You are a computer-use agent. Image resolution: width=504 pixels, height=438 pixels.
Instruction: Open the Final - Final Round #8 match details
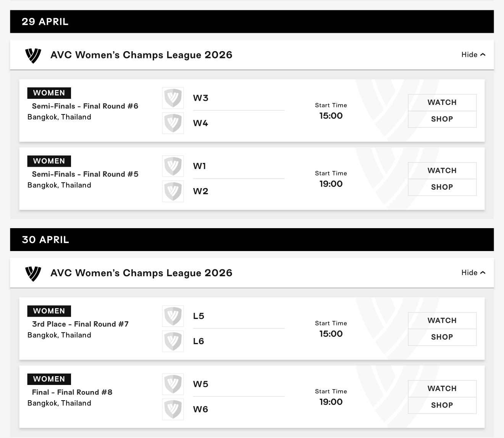pos(72,392)
